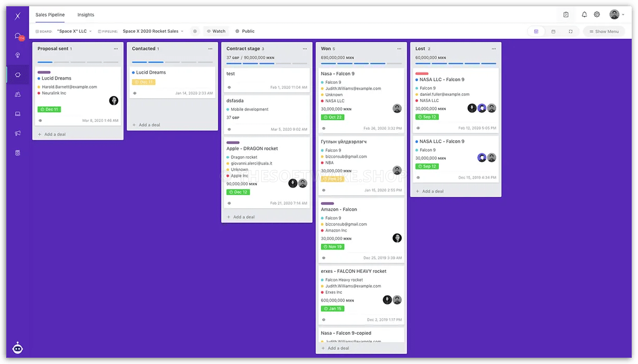
Task: Click the green Dec 11 date on Proposal sent card
Action: coord(49,109)
